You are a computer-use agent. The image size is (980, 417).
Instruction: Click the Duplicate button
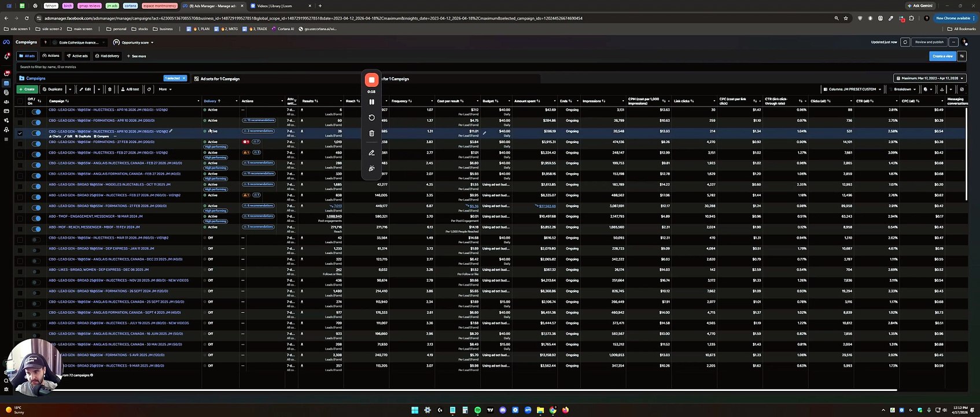pyautogui.click(x=53, y=89)
